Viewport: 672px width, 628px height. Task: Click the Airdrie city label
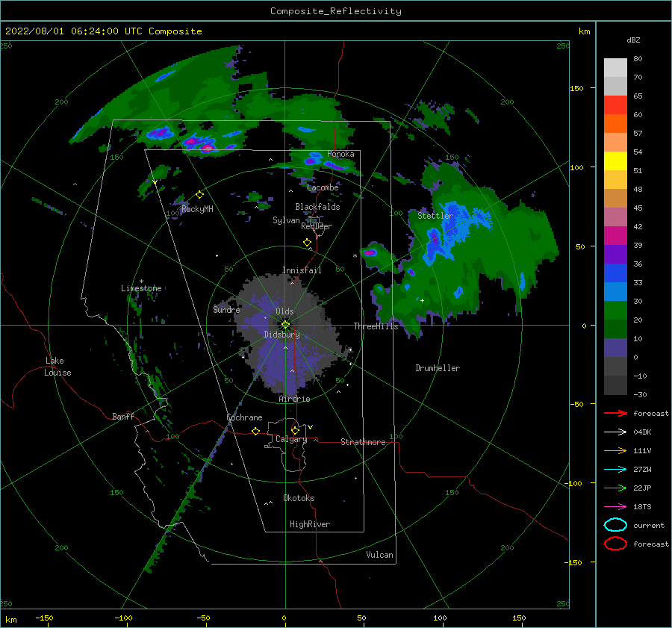[x=294, y=399]
